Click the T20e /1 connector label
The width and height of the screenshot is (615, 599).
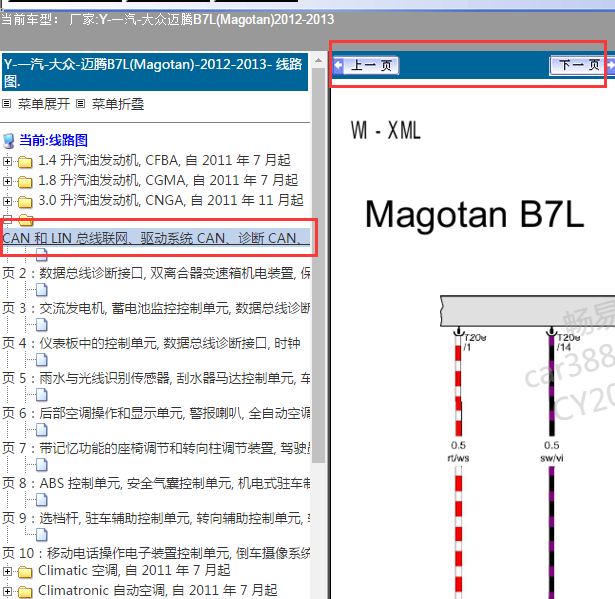475,342
